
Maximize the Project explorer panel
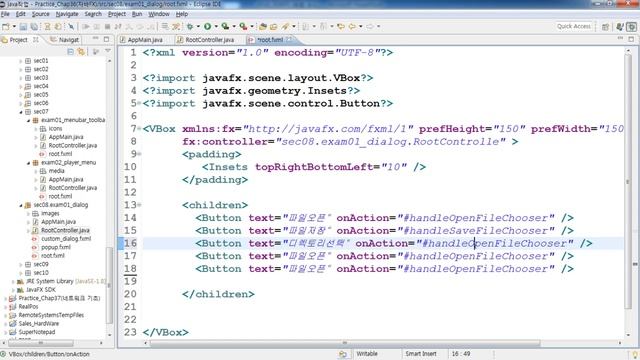[107, 39]
